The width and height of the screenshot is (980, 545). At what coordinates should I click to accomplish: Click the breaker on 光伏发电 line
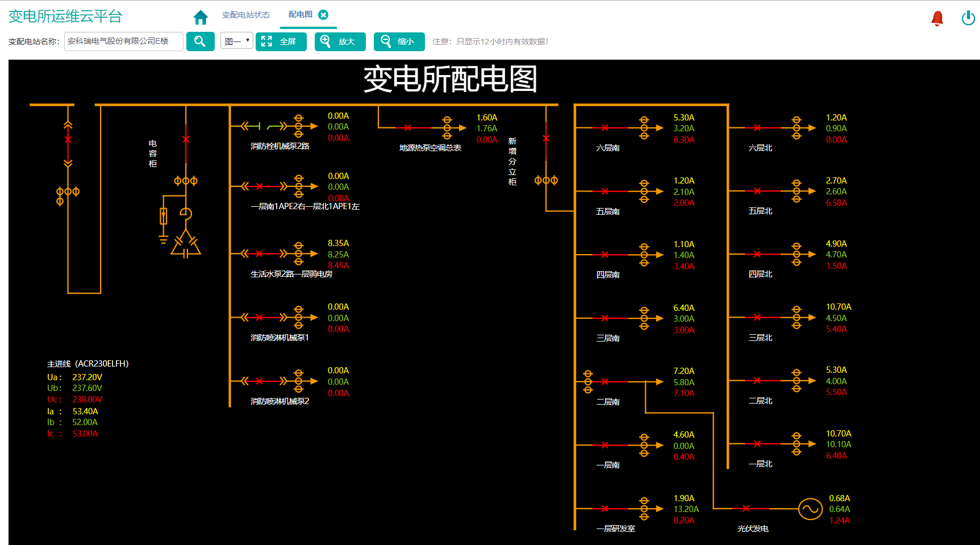pyautogui.click(x=746, y=509)
